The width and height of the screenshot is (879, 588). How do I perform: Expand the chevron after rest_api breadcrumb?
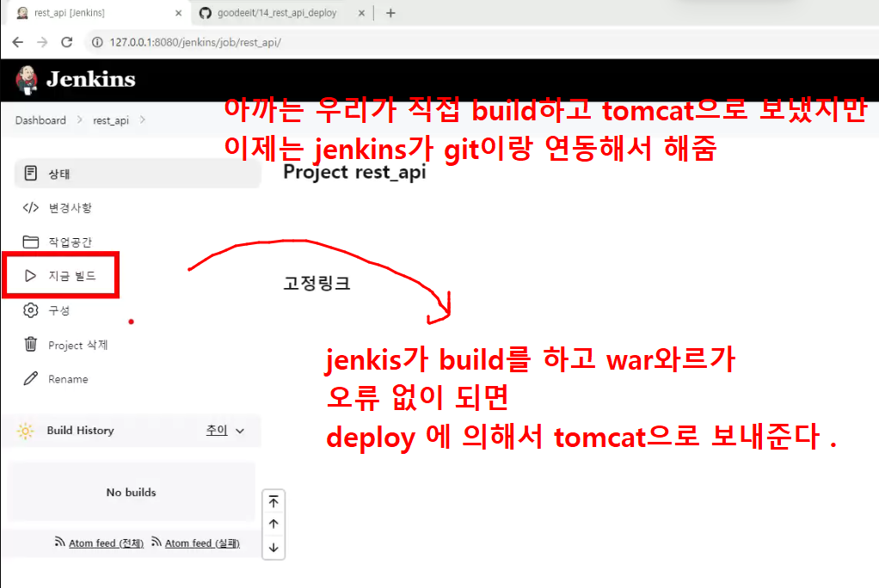[x=143, y=120]
